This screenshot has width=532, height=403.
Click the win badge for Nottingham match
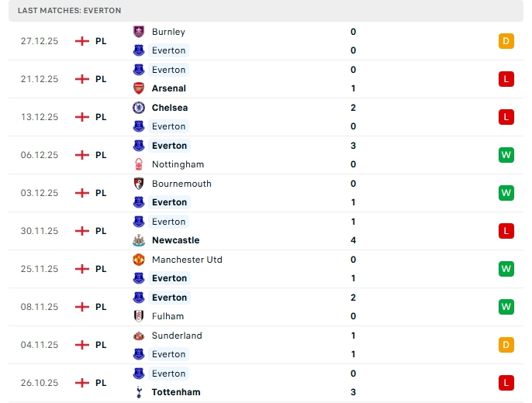(x=506, y=155)
